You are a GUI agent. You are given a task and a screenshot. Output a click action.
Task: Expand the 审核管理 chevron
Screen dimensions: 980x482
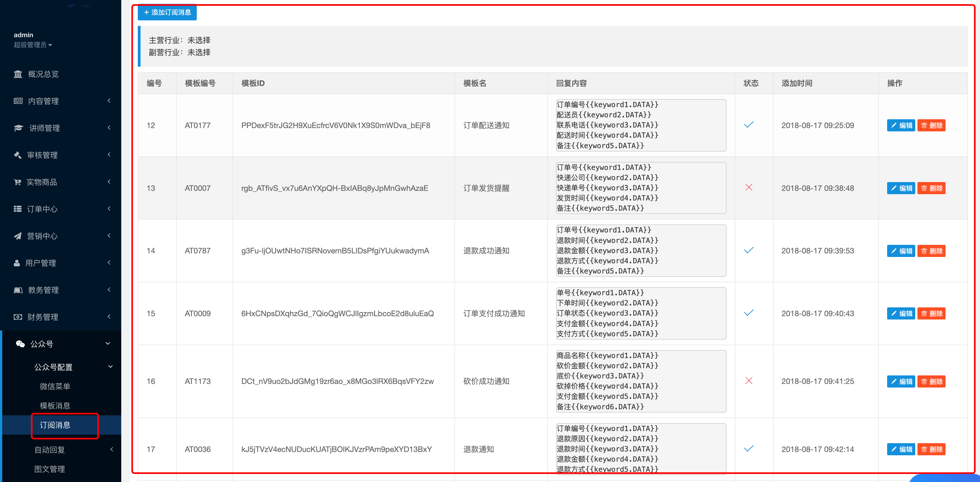(109, 154)
